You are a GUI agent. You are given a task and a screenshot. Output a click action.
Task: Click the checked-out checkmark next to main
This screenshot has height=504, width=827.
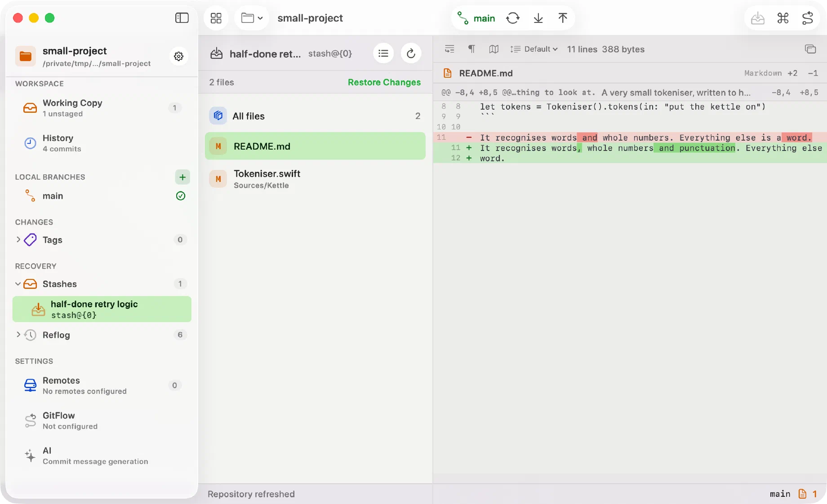point(181,196)
